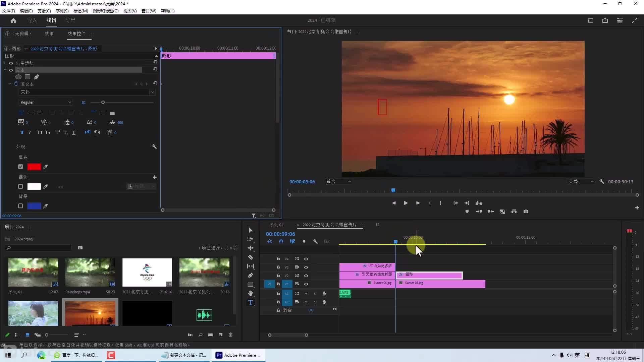The width and height of the screenshot is (644, 362).
Task: Click the Home icon
Action: point(13,20)
